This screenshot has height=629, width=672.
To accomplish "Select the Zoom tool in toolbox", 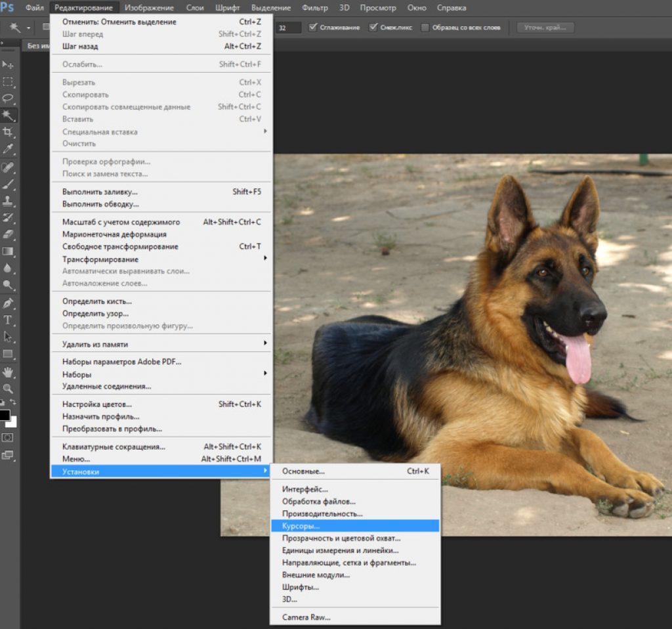I will pyautogui.click(x=8, y=388).
